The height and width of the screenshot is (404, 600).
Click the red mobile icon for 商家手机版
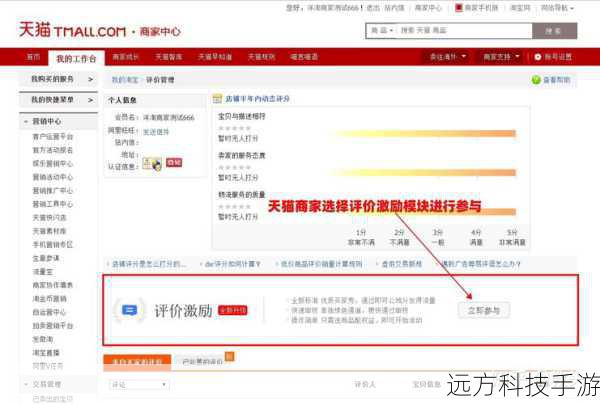458,8
